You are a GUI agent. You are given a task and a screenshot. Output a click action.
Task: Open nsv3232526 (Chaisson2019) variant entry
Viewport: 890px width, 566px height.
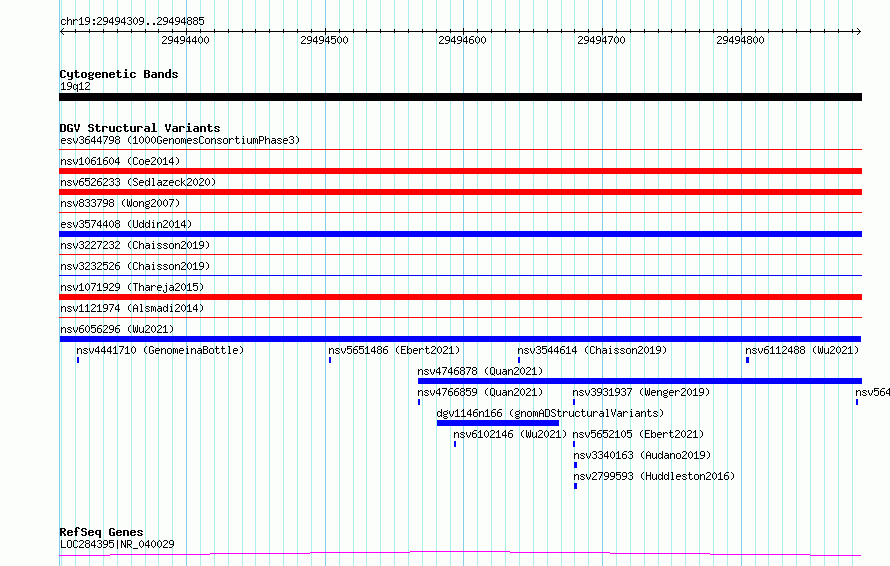pyautogui.click(x=135, y=266)
